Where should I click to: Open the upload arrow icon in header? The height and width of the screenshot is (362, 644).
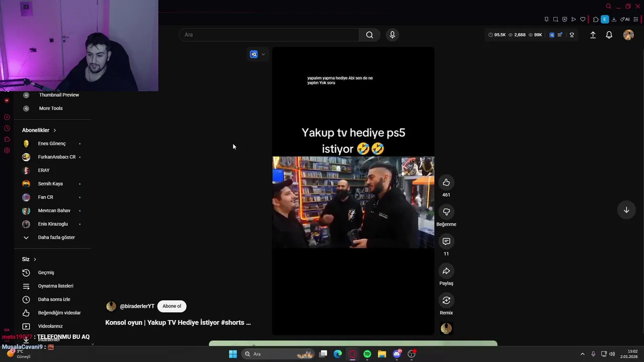pyautogui.click(x=593, y=35)
